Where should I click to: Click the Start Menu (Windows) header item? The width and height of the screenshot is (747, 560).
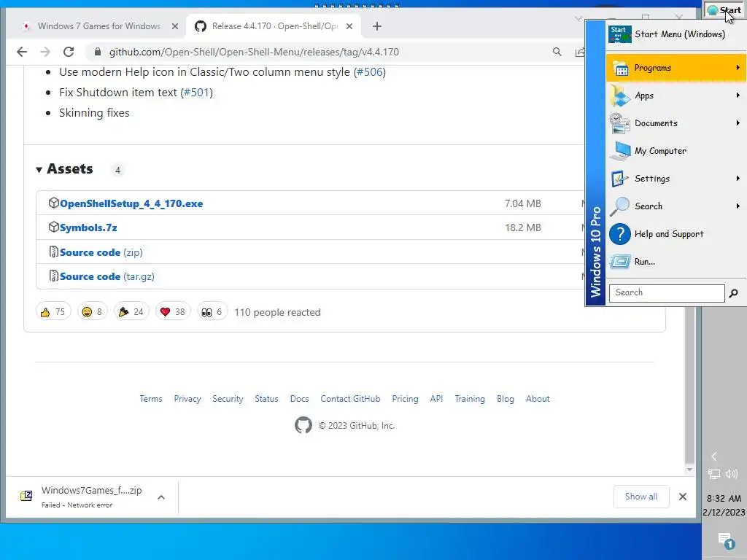676,34
